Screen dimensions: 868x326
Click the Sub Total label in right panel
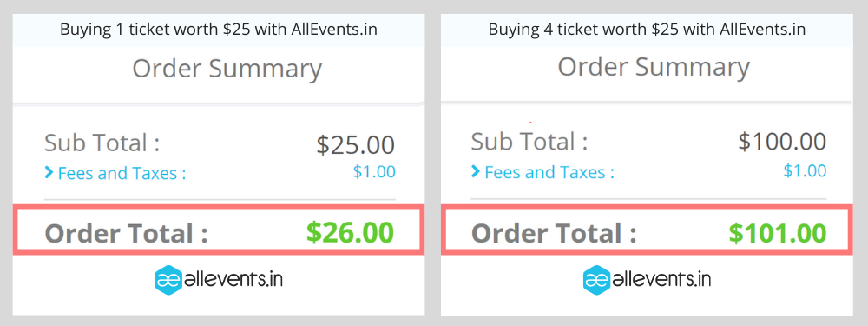pyautogui.click(x=529, y=142)
